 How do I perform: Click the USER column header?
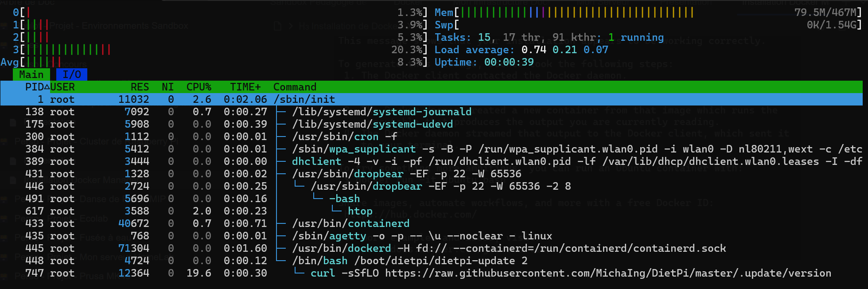click(x=62, y=87)
